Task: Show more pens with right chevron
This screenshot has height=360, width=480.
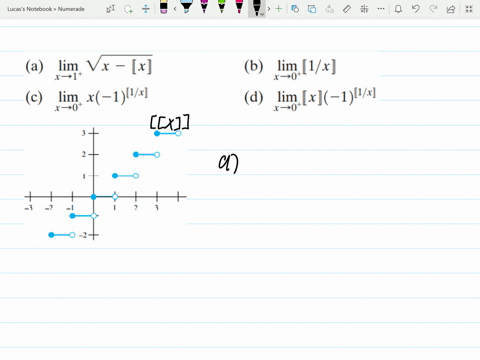Action: 269,9
